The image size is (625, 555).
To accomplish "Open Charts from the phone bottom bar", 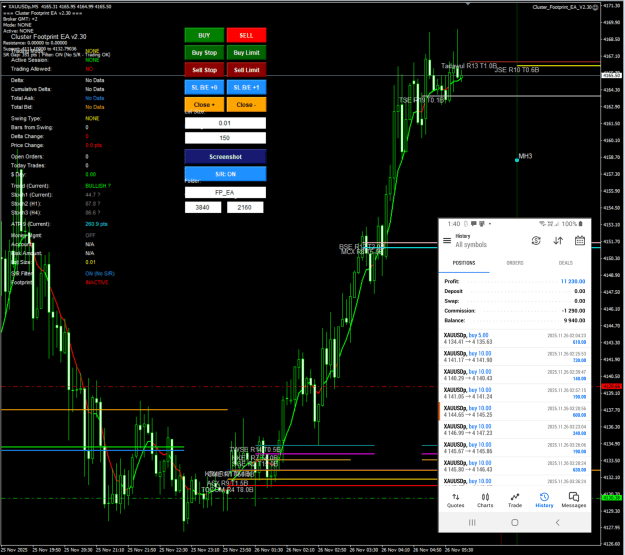I will pyautogui.click(x=485, y=500).
